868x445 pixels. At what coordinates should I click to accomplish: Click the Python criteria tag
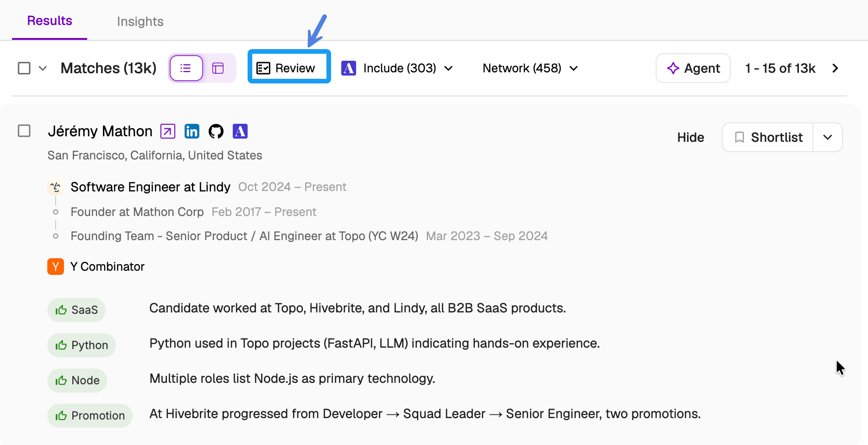[x=82, y=345]
